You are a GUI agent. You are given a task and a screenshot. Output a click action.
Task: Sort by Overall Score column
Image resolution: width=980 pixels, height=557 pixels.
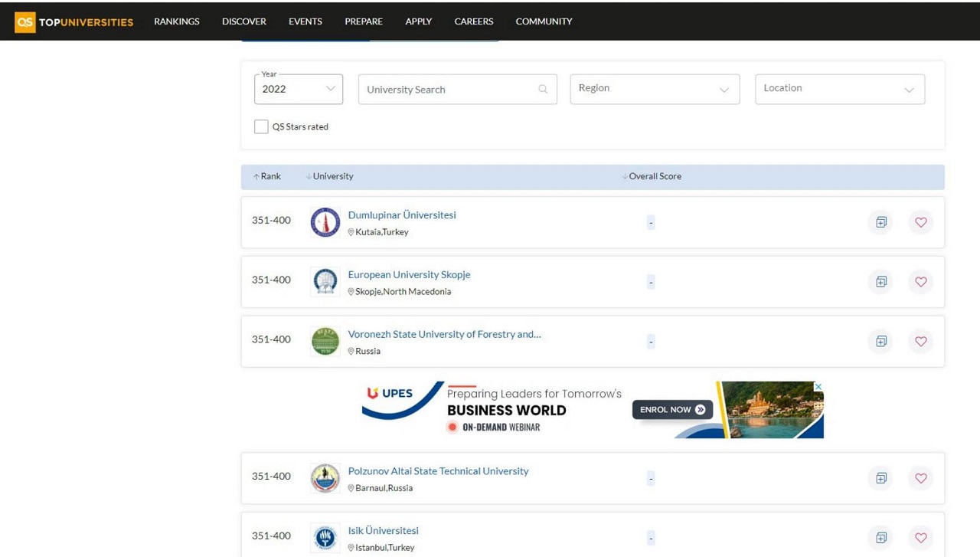pyautogui.click(x=652, y=176)
